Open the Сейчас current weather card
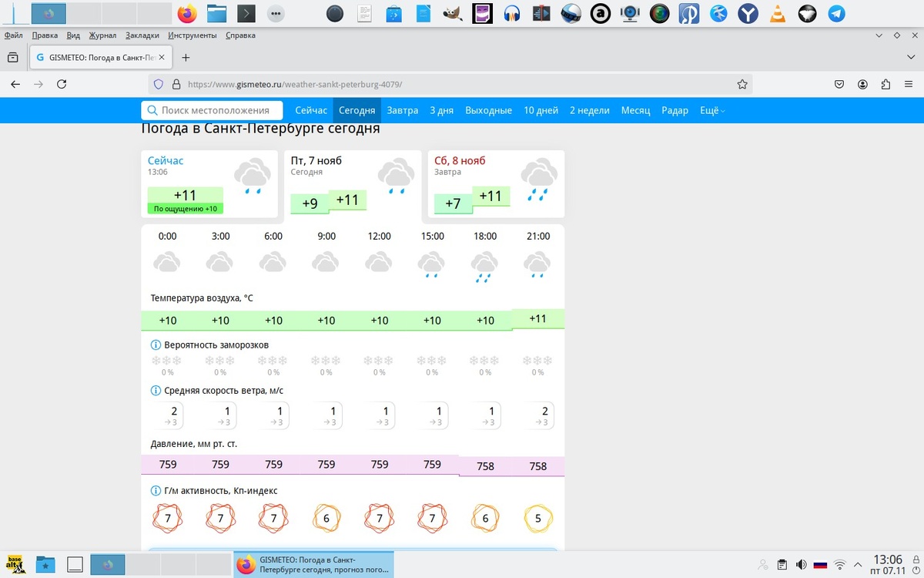The image size is (924, 578). click(x=209, y=184)
